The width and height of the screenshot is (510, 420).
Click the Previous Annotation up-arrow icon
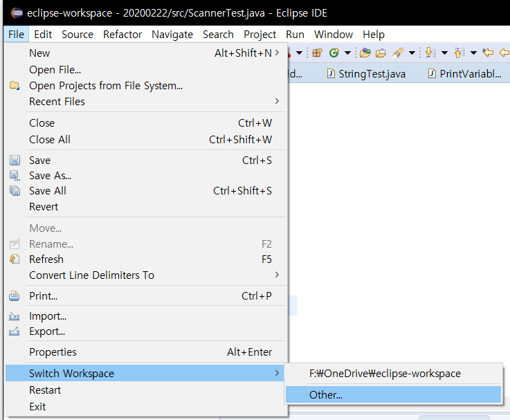click(459, 53)
